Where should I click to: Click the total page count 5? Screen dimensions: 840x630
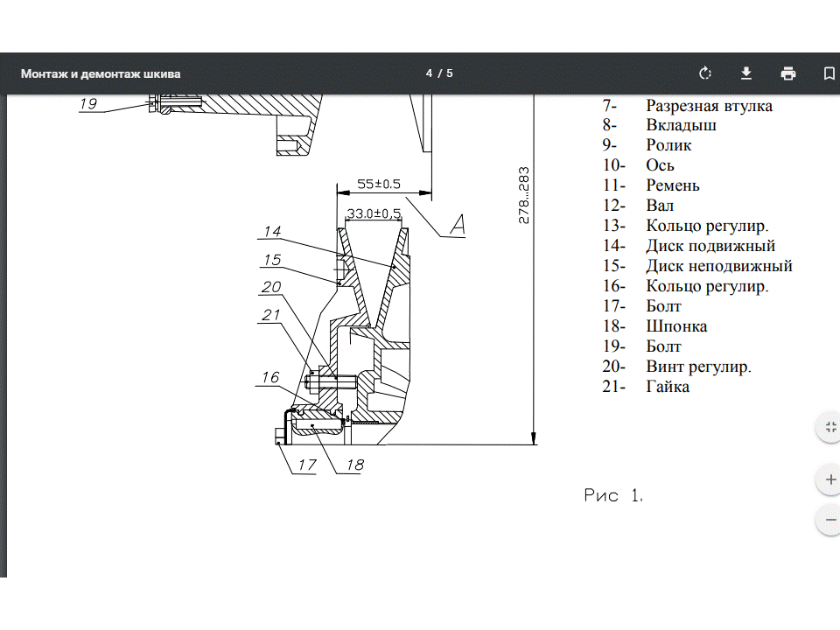point(450,73)
